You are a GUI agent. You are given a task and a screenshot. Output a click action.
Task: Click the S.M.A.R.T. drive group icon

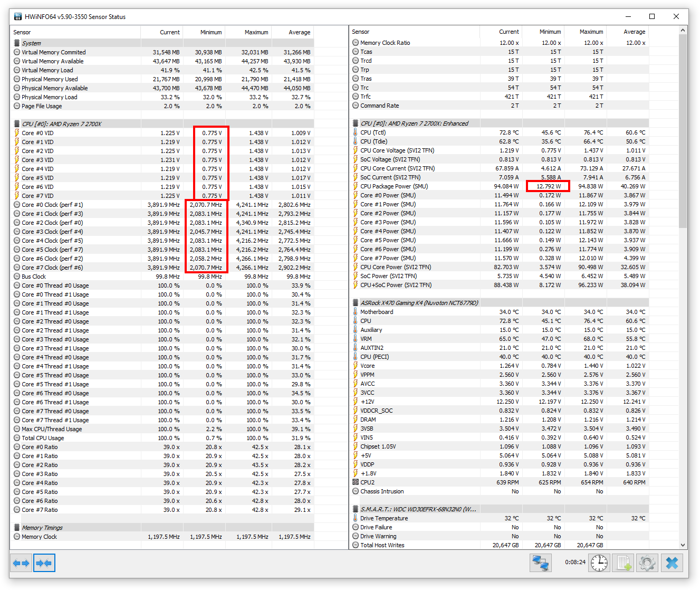[x=356, y=509]
